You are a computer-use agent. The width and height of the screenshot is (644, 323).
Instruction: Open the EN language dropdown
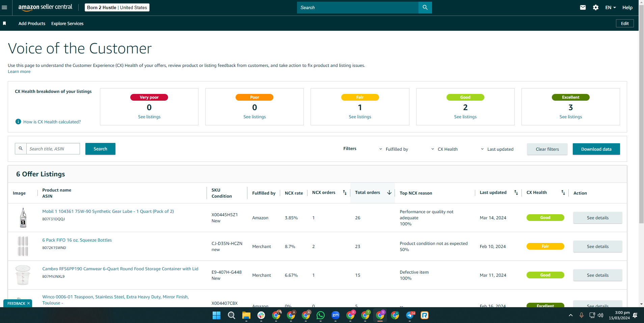click(610, 7)
